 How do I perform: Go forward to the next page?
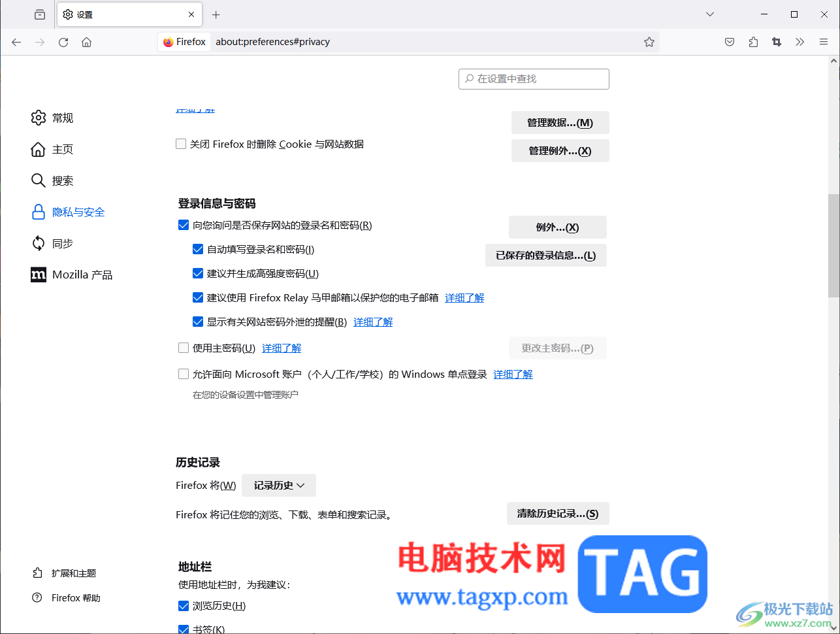pos(40,42)
